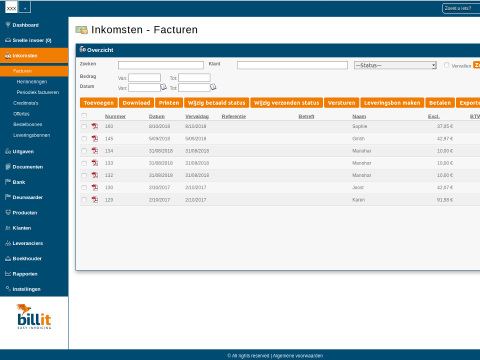The image size is (480, 360).
Task: Open the PDF icon of invoice 160
Action: point(95,126)
